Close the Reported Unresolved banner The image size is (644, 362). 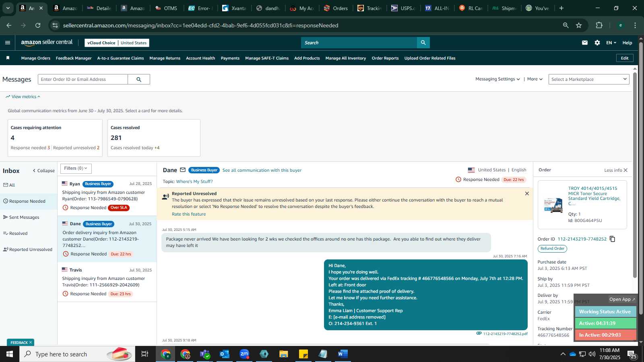pos(527,193)
